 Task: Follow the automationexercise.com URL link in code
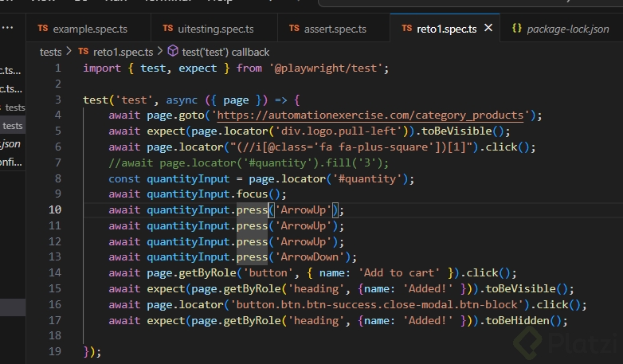[x=370, y=115]
